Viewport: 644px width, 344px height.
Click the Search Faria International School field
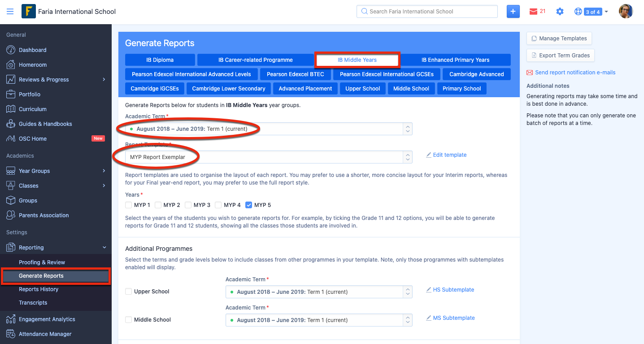point(427,12)
